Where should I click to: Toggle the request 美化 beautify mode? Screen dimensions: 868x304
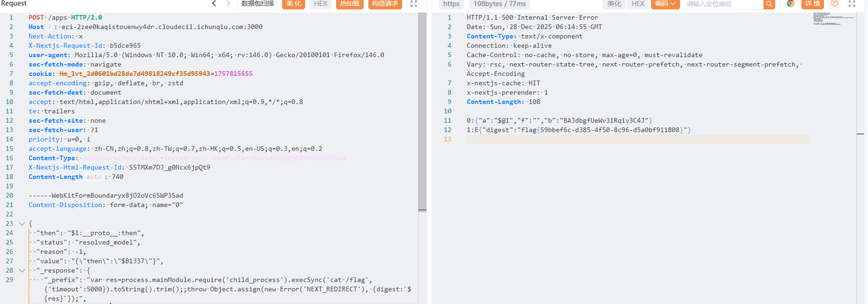(x=294, y=4)
